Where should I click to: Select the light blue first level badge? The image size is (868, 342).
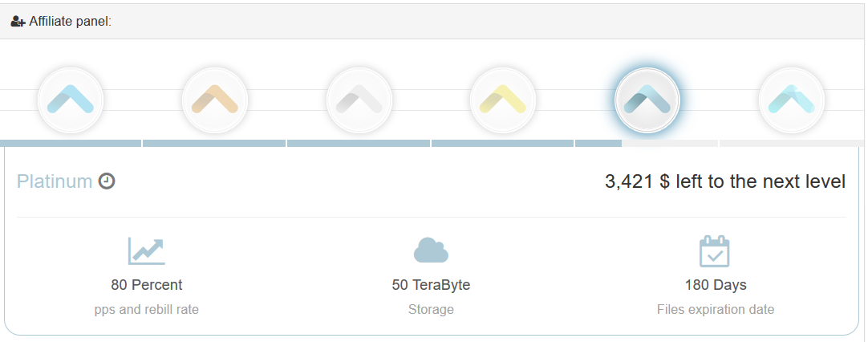click(x=71, y=100)
